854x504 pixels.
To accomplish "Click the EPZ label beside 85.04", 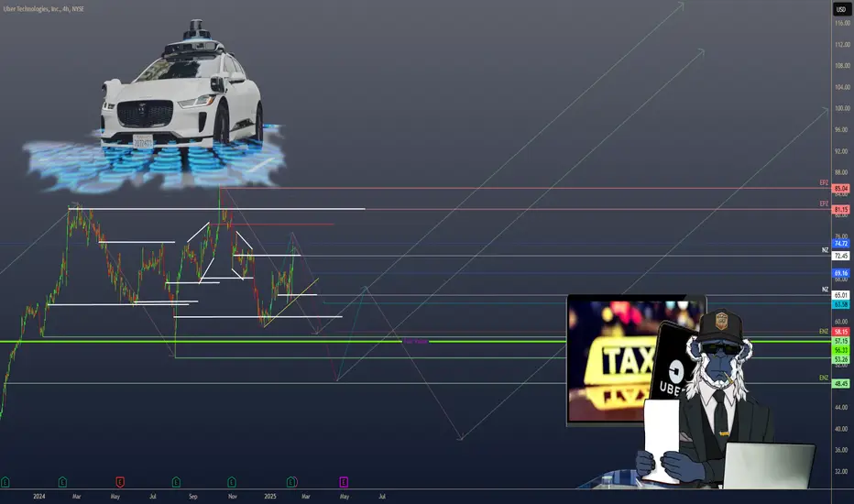I will click(x=824, y=182).
